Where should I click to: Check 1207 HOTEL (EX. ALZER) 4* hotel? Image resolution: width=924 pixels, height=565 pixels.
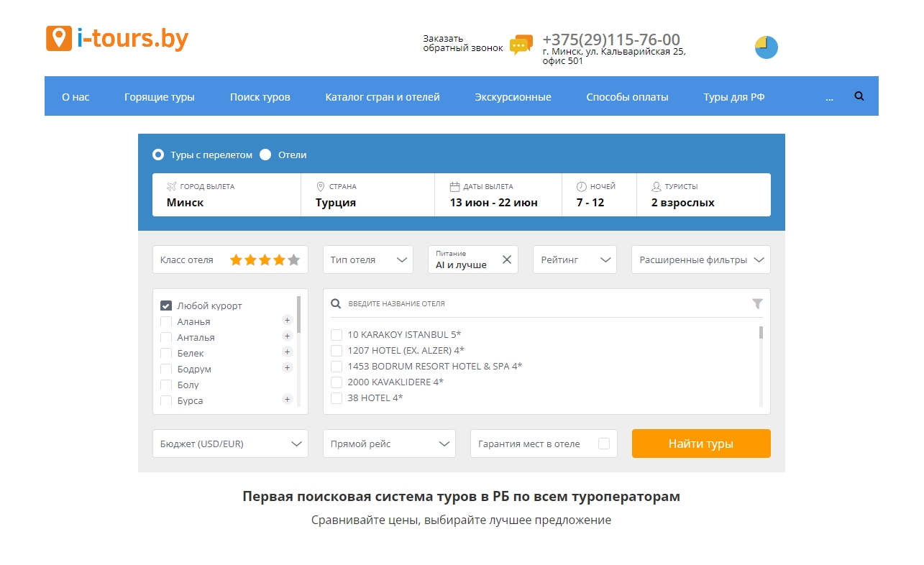click(337, 350)
